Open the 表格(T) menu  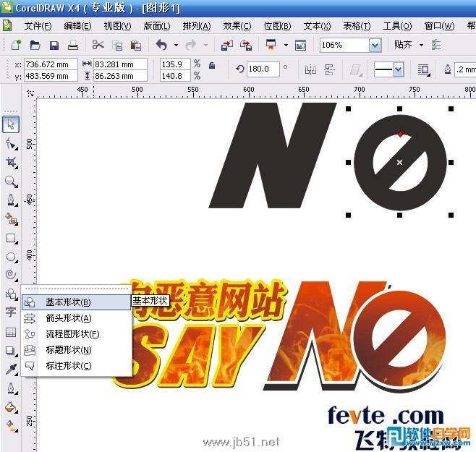(357, 26)
